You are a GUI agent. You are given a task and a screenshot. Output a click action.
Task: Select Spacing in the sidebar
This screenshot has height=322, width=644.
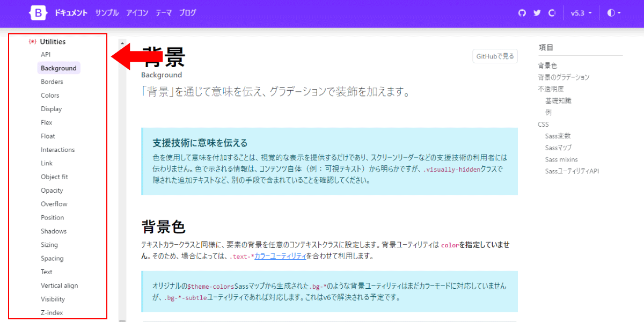(52, 259)
